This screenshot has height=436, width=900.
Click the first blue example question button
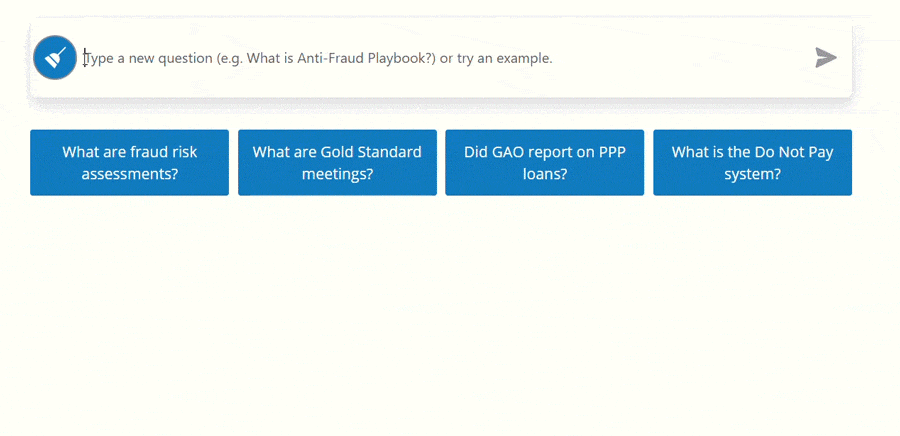(129, 162)
